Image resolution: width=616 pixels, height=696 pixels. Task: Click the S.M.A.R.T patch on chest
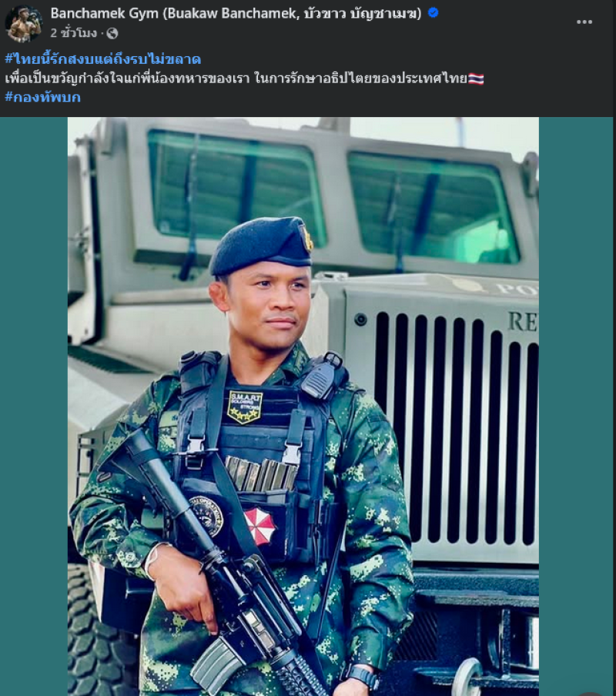tap(245, 407)
